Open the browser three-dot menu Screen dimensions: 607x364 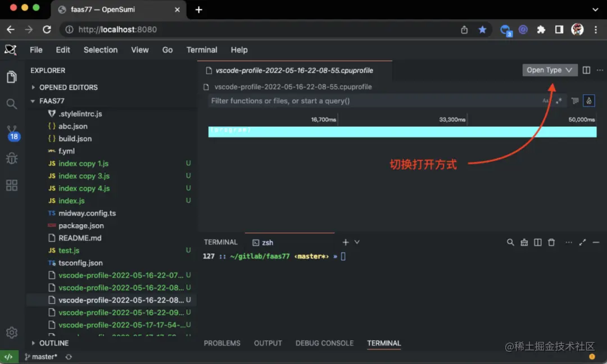pos(596,29)
